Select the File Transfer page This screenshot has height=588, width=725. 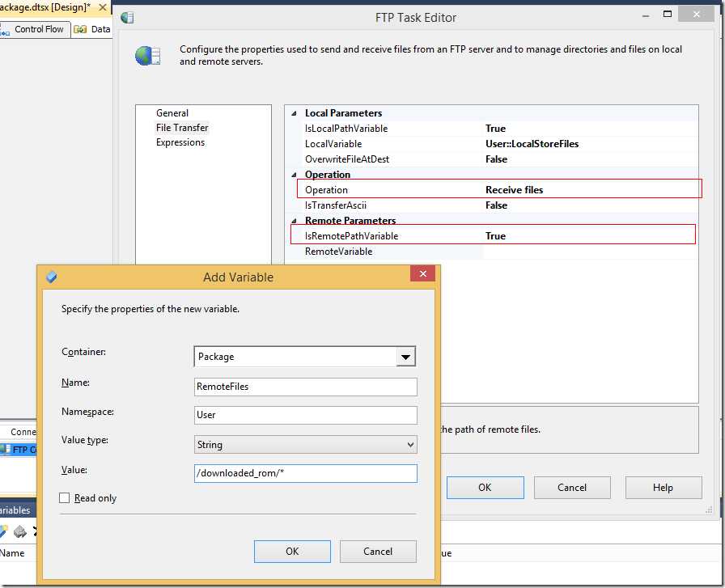point(182,128)
